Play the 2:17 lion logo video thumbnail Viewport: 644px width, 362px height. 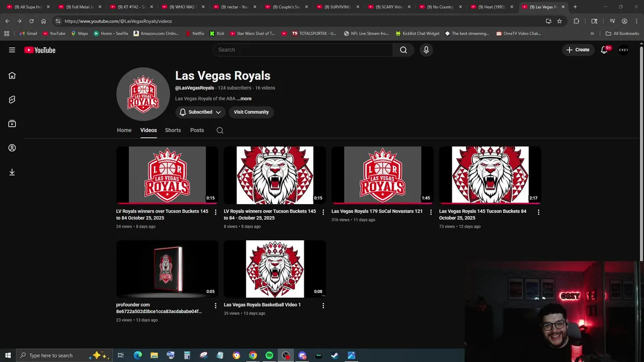[490, 175]
